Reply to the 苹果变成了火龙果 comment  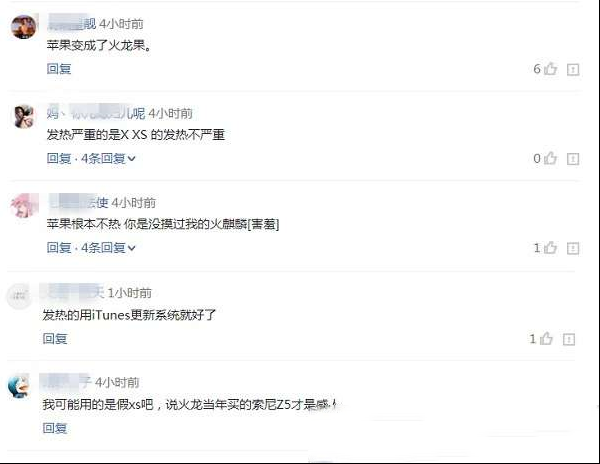pyautogui.click(x=59, y=69)
